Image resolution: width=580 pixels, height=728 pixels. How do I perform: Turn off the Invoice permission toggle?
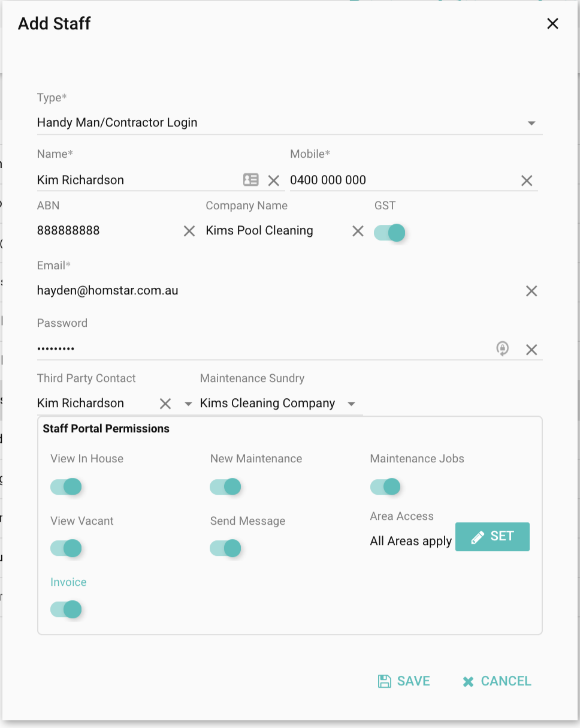pyautogui.click(x=66, y=610)
